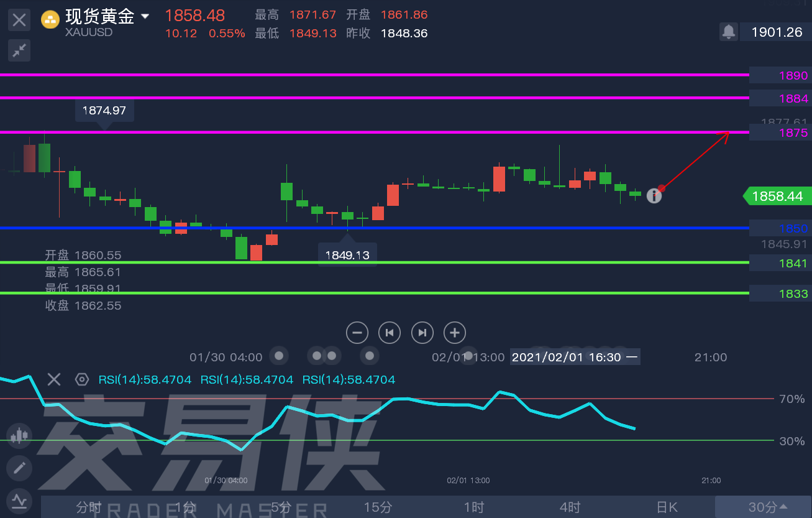The width and height of the screenshot is (812, 518).
Task: Select the 1850 blue price line label
Action: point(780,228)
